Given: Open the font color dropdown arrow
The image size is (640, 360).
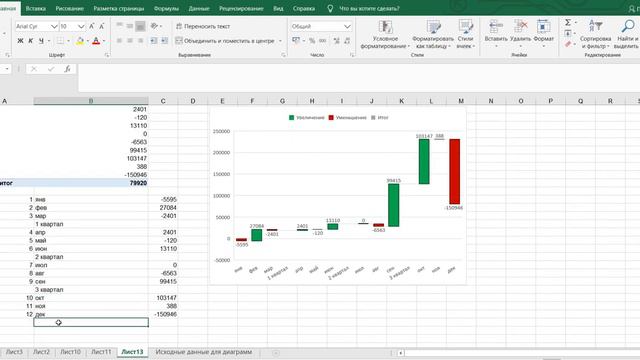Looking at the screenshot, I should (x=104, y=41).
